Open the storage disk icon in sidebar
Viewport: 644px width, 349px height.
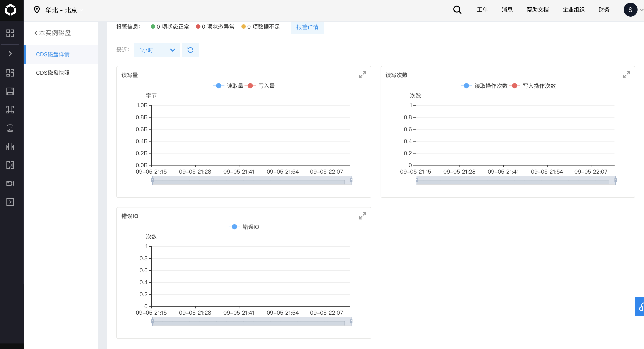coord(10,91)
